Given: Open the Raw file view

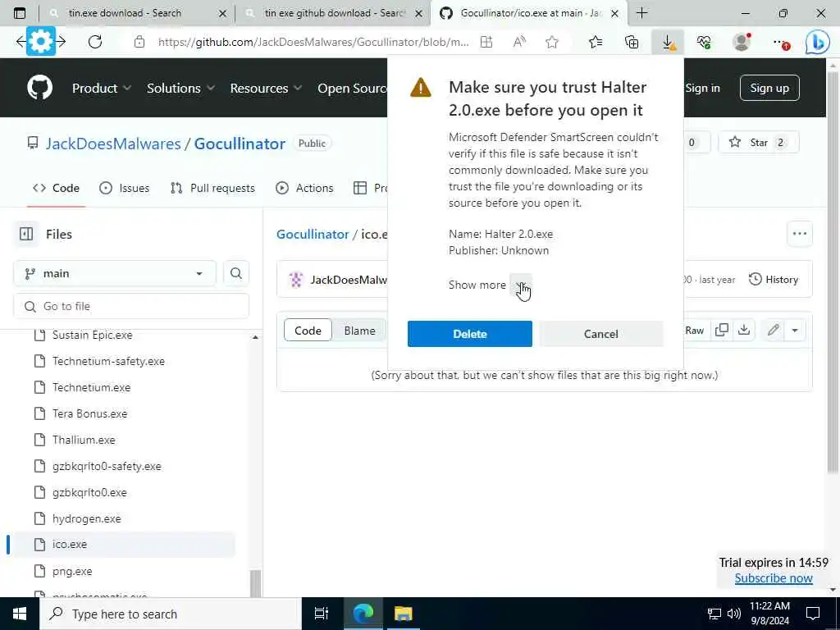Looking at the screenshot, I should point(694,330).
